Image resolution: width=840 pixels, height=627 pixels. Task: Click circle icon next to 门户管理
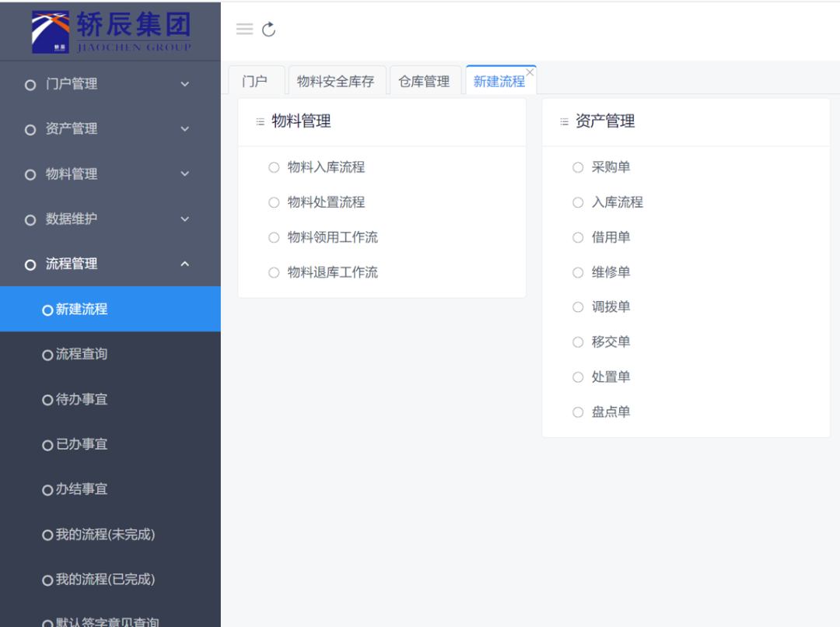pyautogui.click(x=30, y=85)
